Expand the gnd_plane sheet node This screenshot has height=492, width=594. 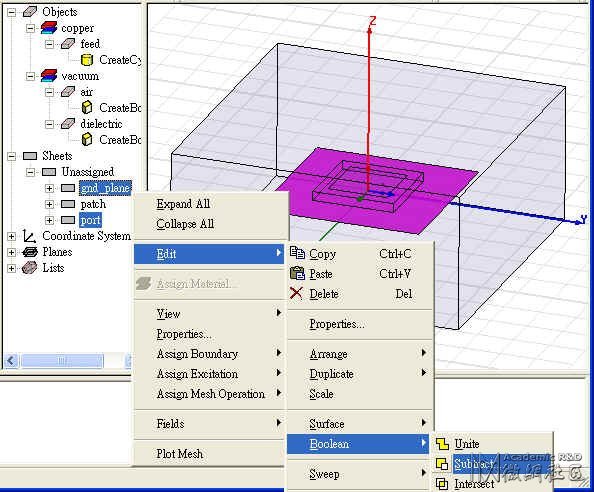[49, 188]
